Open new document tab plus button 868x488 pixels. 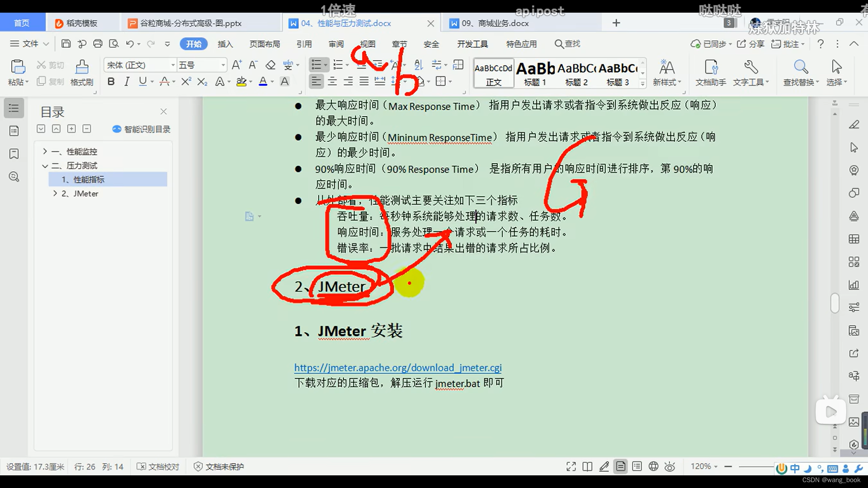pos(616,23)
